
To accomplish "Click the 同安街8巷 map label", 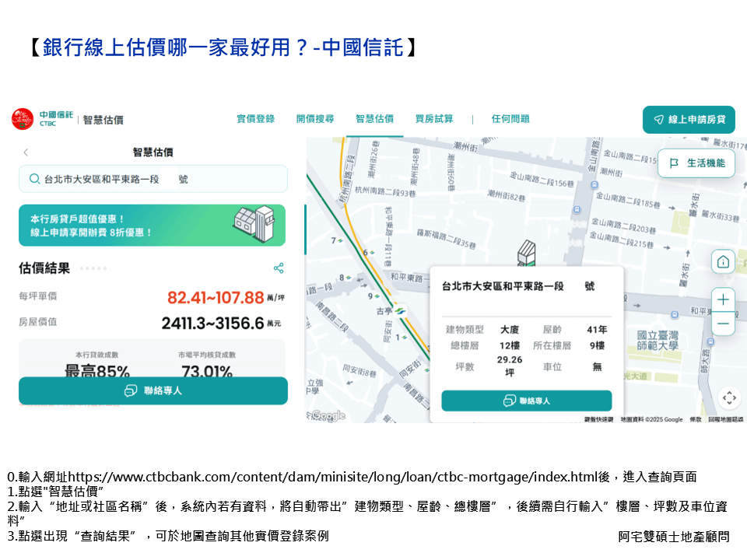I will pos(359,370).
